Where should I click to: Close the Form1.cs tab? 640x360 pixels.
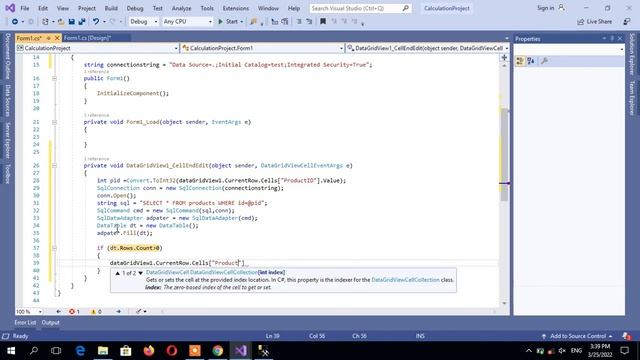[57, 38]
